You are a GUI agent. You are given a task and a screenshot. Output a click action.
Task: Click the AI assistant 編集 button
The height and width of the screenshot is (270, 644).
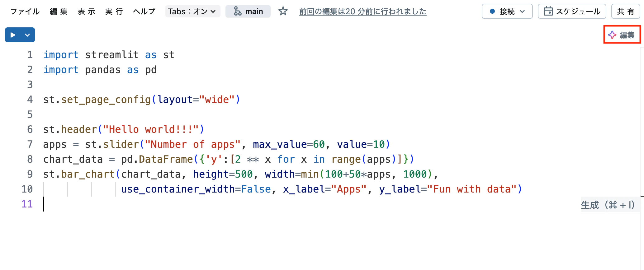click(622, 35)
